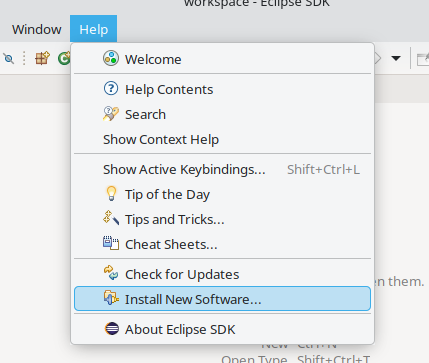
Task: Select Check for Updates
Action: [222, 274]
